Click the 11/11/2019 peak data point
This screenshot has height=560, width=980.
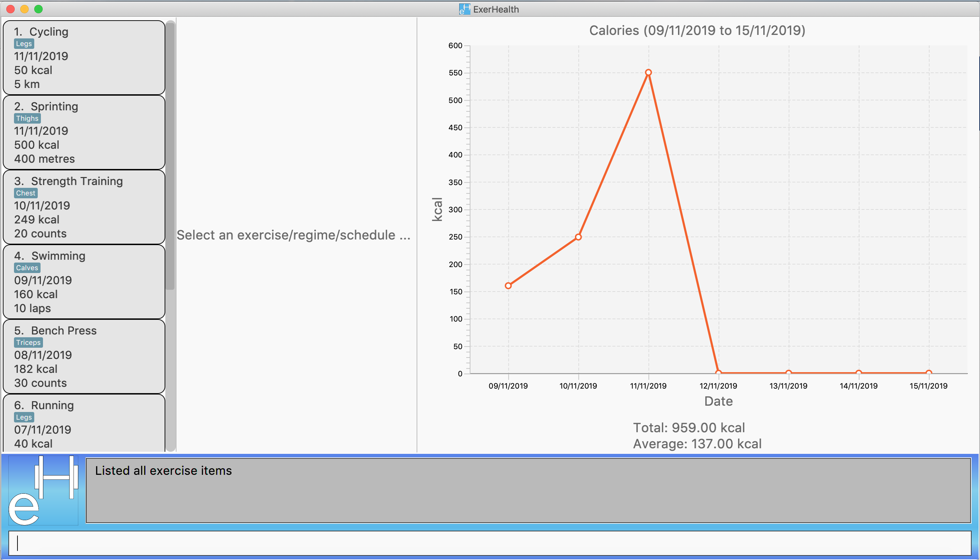648,72
